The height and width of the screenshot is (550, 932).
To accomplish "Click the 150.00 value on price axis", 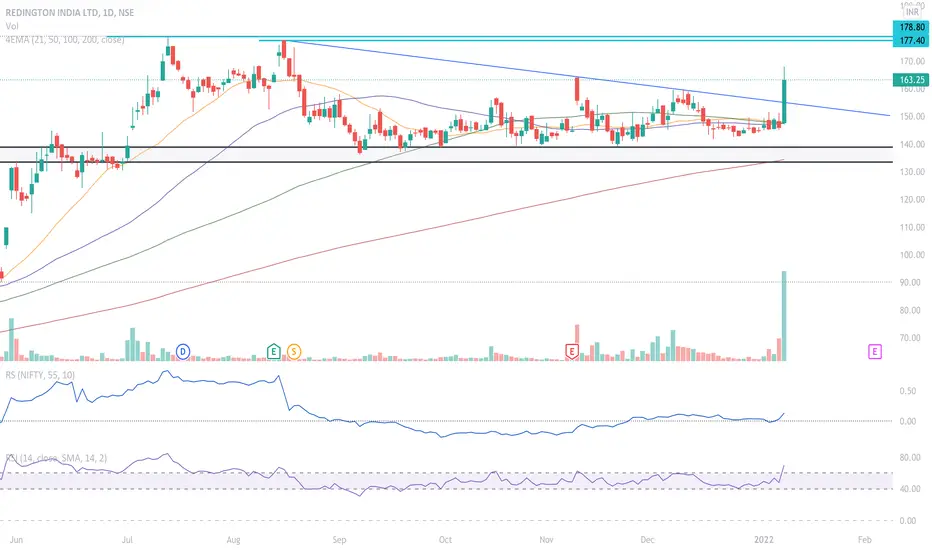I will tap(912, 117).
